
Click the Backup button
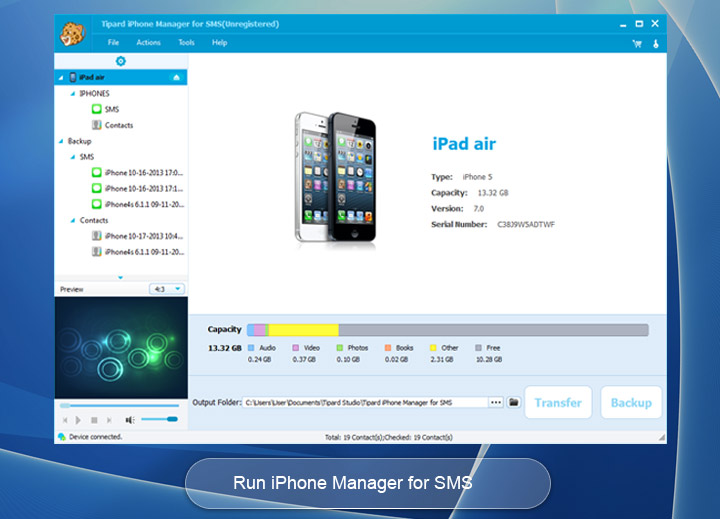pos(631,402)
